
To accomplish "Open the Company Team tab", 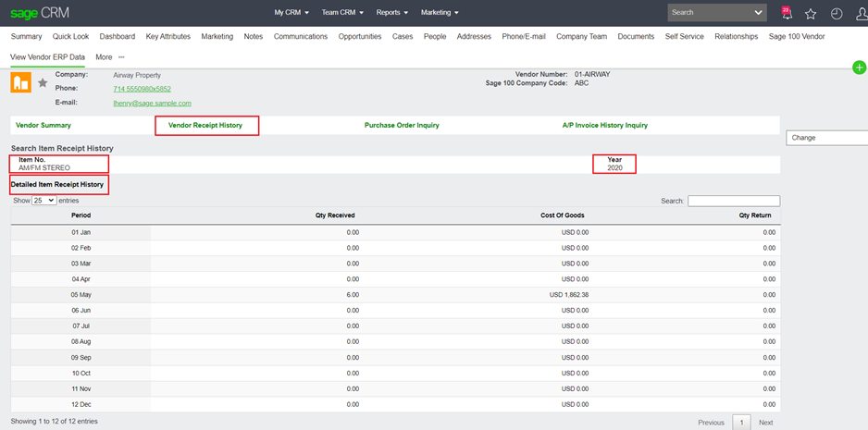I will tap(582, 36).
